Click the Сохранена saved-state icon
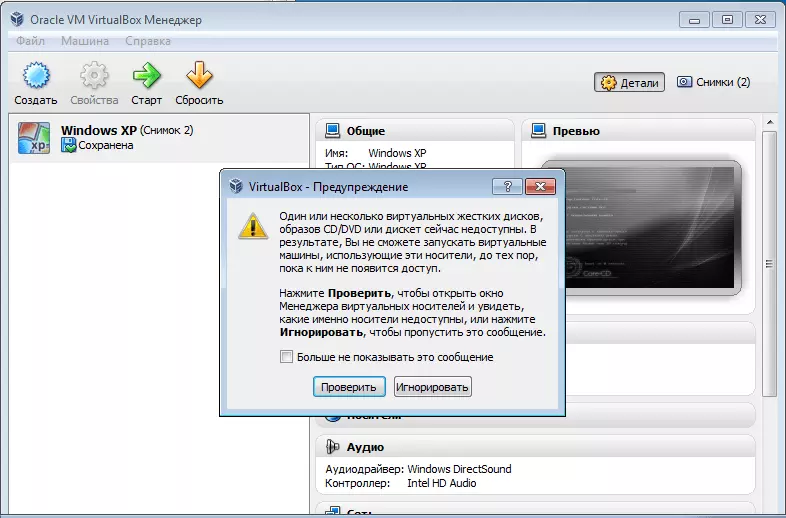The width and height of the screenshot is (786, 518). point(68,145)
